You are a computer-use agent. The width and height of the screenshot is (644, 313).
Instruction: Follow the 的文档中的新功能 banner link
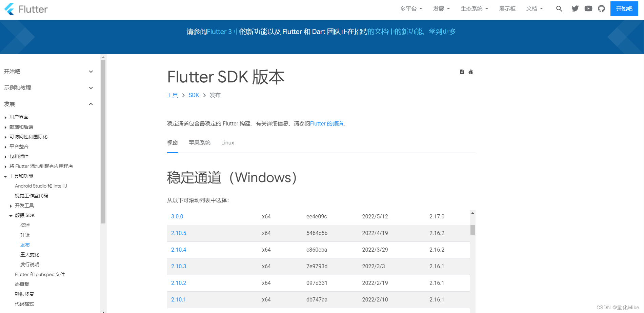[395, 32]
